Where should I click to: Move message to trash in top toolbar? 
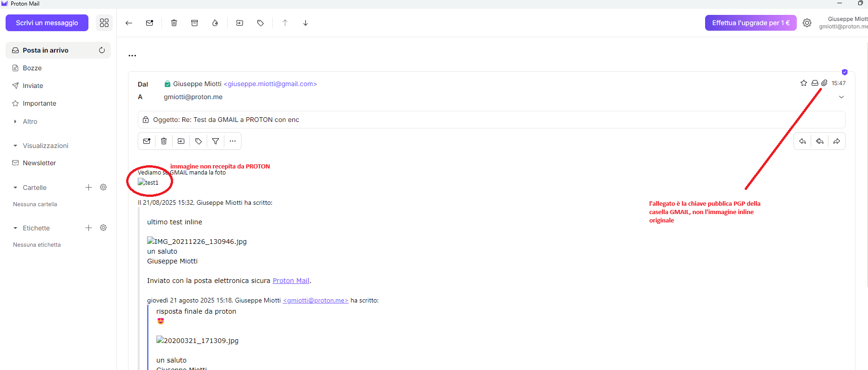point(174,23)
